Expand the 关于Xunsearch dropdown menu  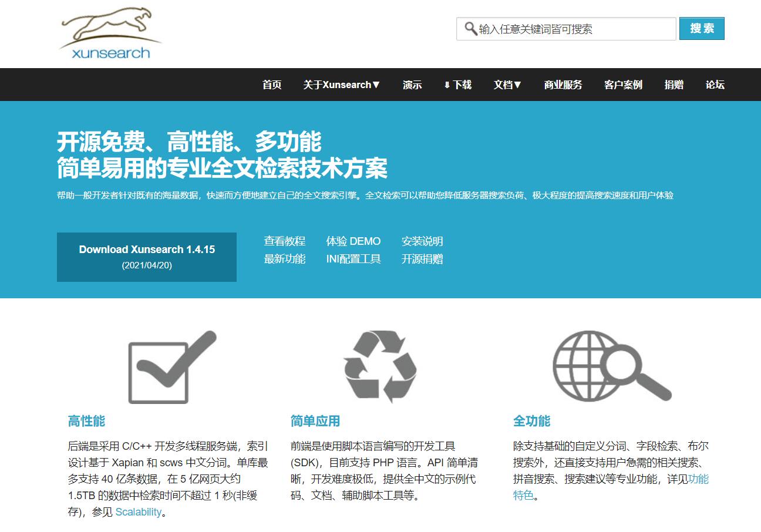342,85
